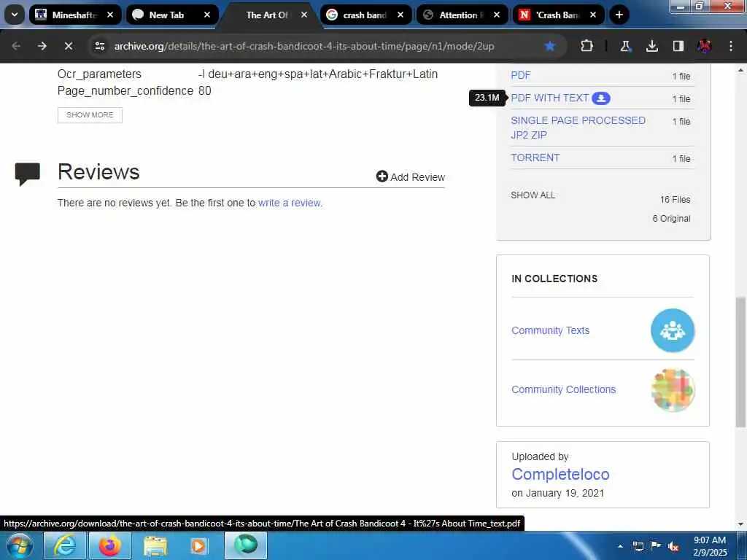This screenshot has width=747, height=560.
Task: Click the Reviews speech bubble icon
Action: pyautogui.click(x=28, y=174)
